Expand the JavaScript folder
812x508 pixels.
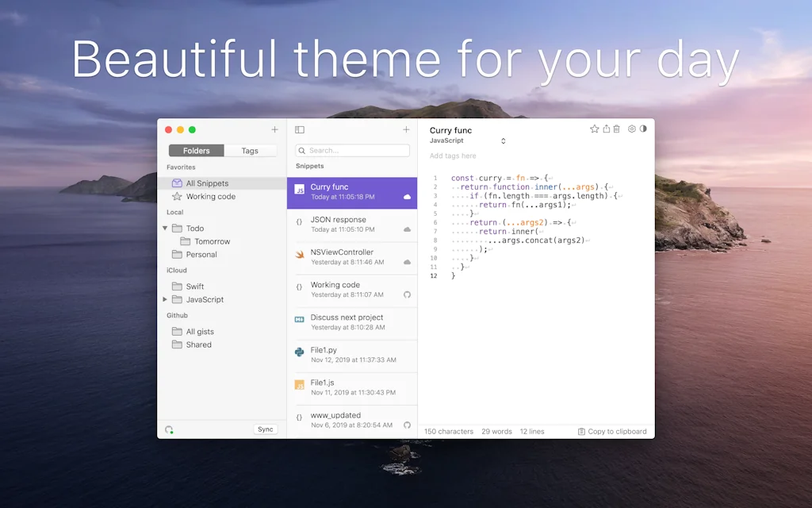(165, 300)
